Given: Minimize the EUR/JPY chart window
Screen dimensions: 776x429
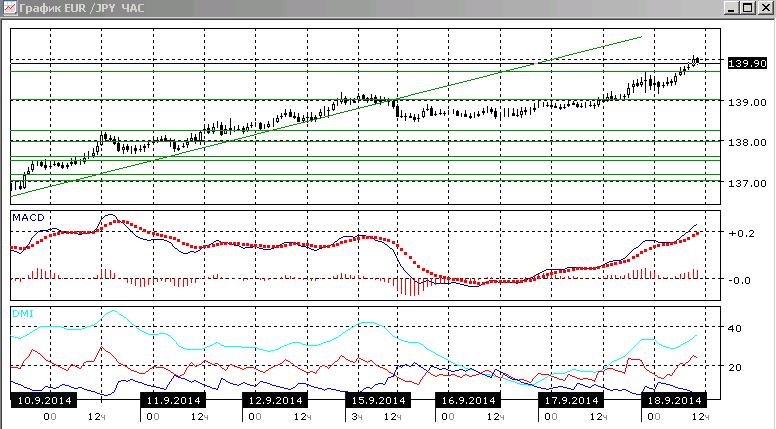Looking at the screenshot, I should pos(732,8).
